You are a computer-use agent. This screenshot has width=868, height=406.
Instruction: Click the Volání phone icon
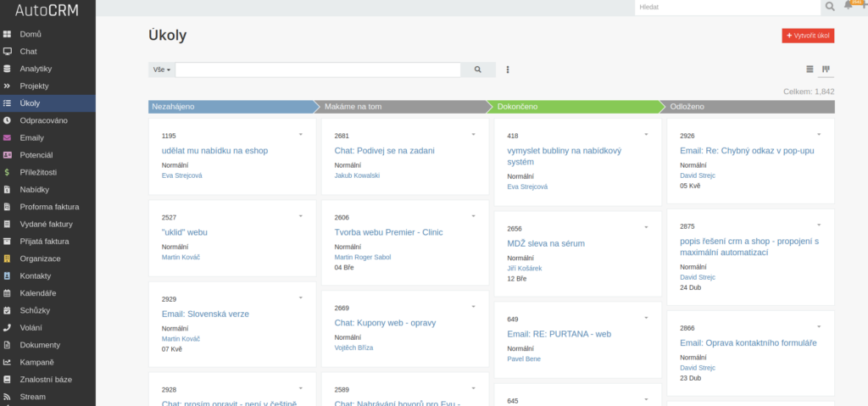7,327
